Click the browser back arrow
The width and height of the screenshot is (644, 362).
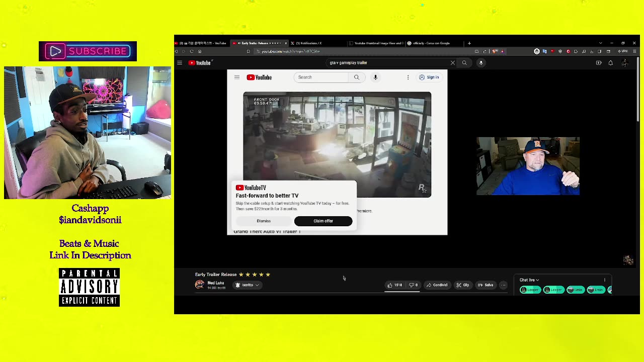tap(177, 51)
